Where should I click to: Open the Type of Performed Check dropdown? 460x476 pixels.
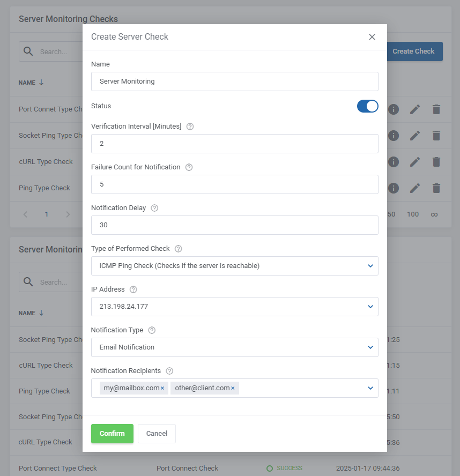click(x=234, y=266)
